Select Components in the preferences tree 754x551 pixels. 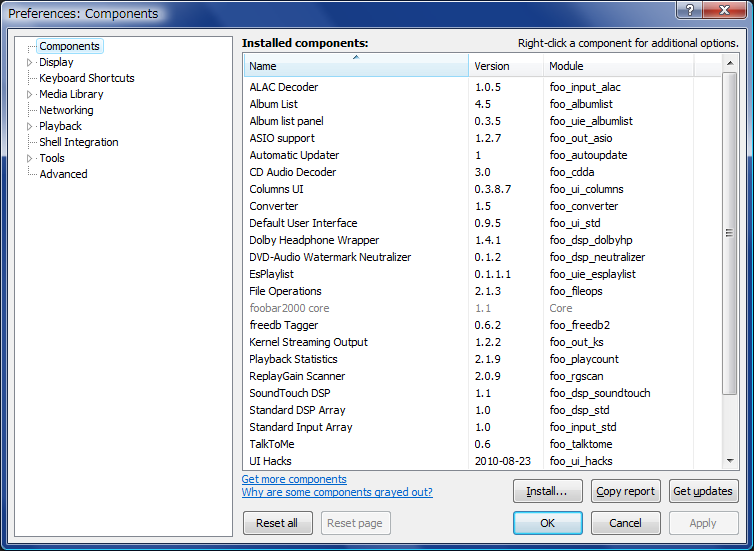pos(69,46)
